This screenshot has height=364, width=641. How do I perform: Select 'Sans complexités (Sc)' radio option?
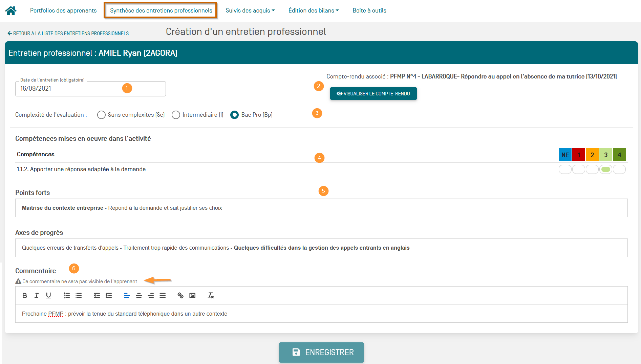pos(101,115)
